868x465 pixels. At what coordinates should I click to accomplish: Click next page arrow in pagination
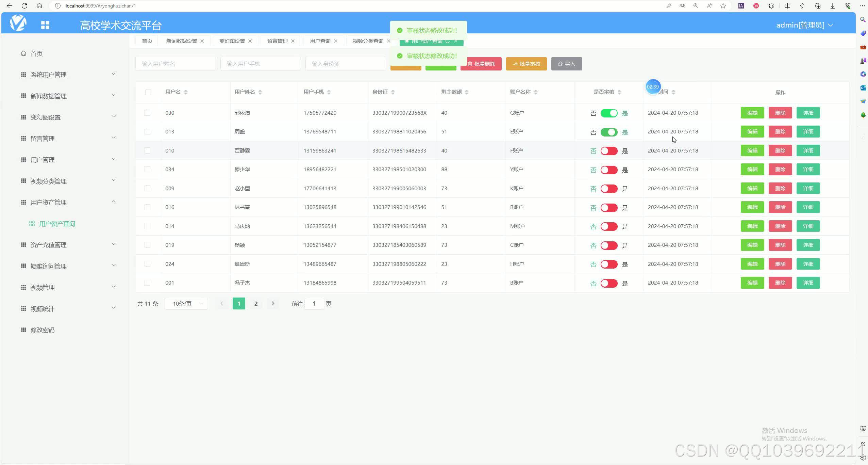[273, 303]
